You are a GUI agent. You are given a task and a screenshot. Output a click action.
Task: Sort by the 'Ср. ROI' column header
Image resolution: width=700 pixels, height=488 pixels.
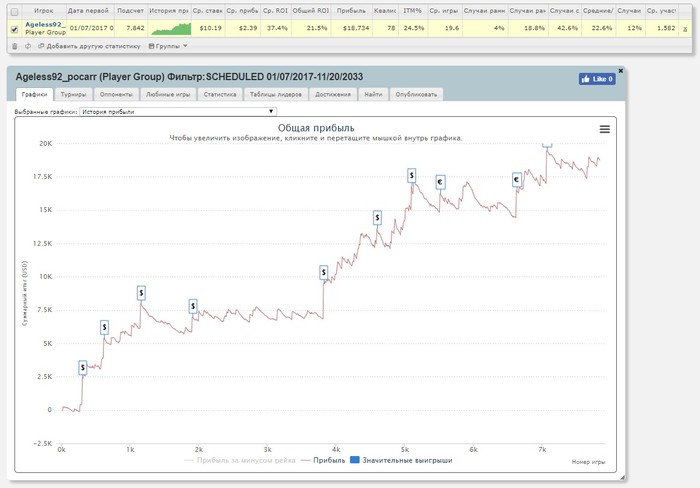coord(275,11)
